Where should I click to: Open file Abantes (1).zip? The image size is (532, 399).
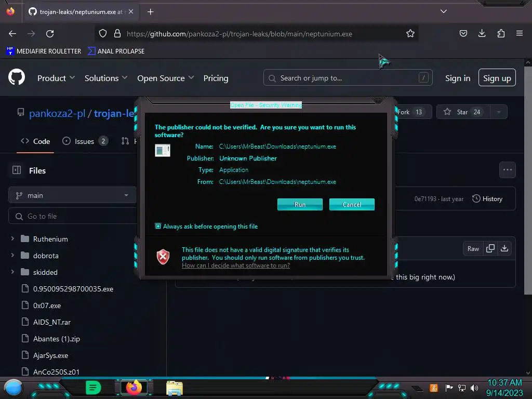coord(56,339)
